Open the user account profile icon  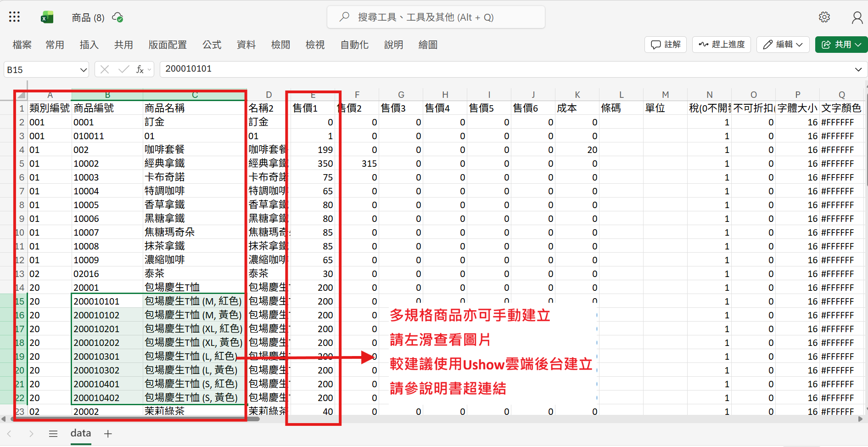tap(857, 17)
